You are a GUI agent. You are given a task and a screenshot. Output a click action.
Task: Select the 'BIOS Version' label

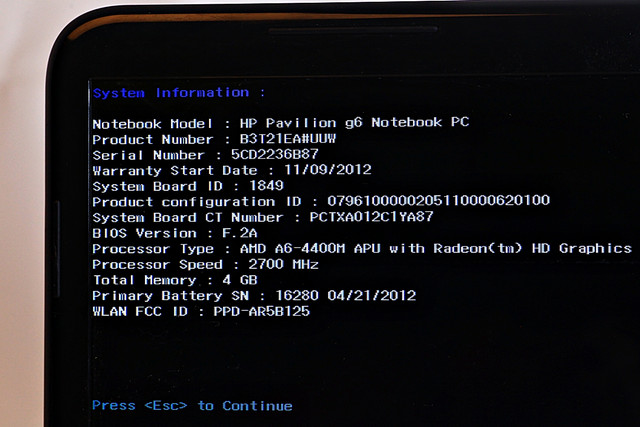coord(144,233)
